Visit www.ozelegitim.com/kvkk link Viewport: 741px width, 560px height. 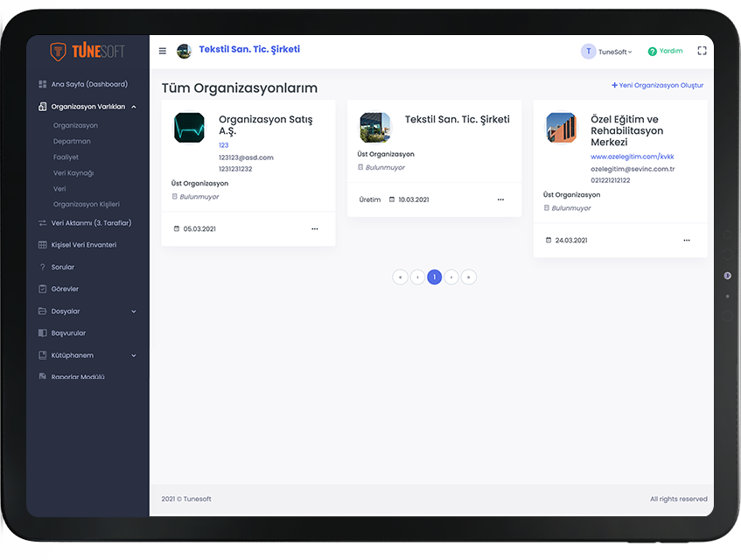coord(633,157)
